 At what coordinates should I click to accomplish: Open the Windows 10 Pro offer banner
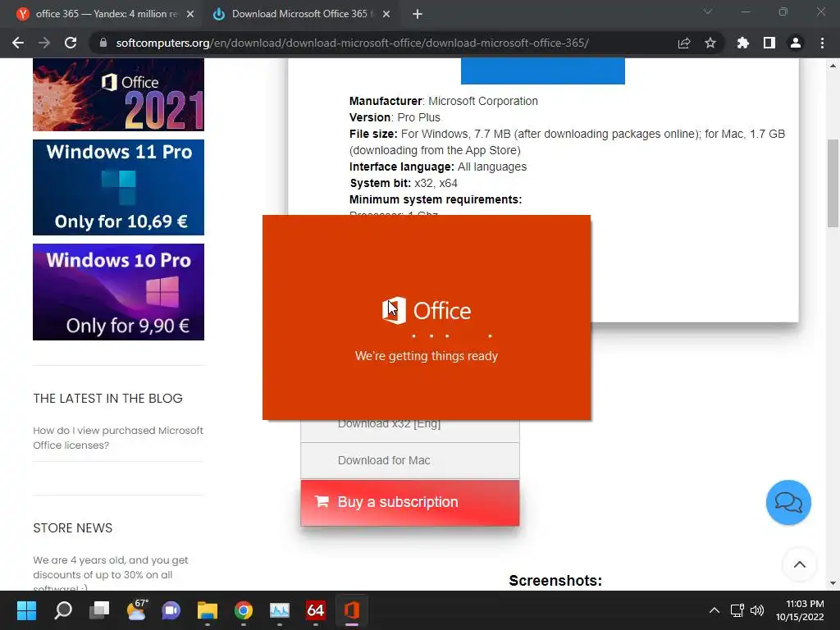coord(118,291)
